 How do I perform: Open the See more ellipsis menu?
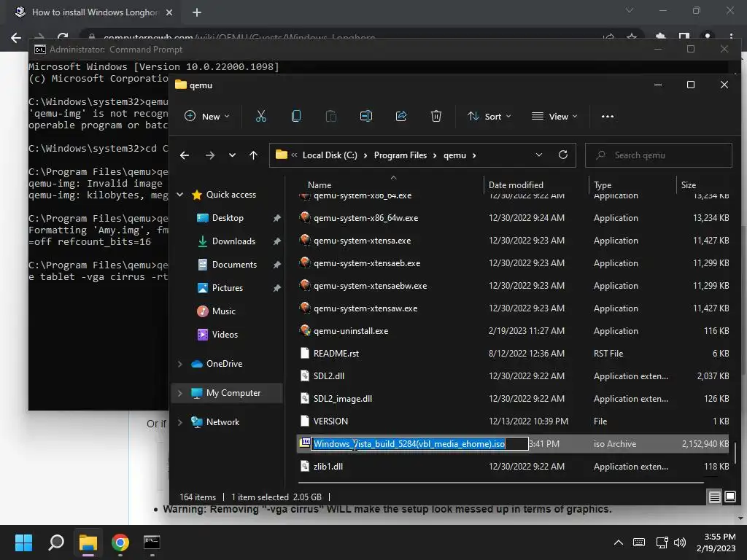pos(608,116)
